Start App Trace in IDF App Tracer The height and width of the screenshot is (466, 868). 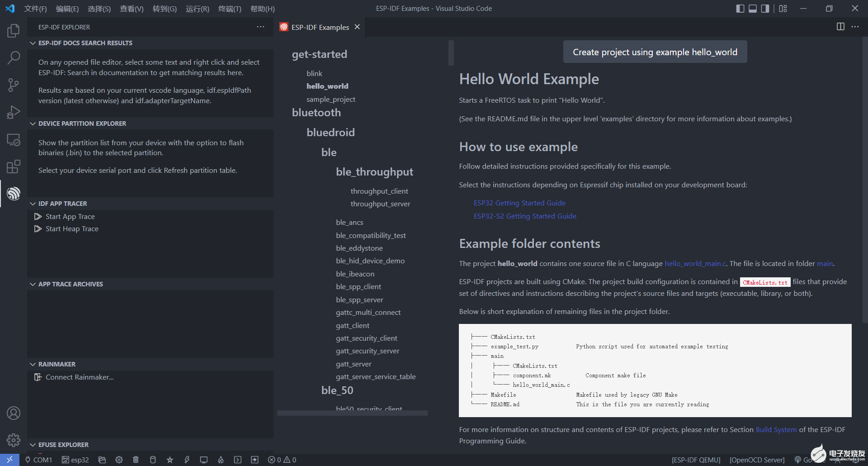coord(70,217)
